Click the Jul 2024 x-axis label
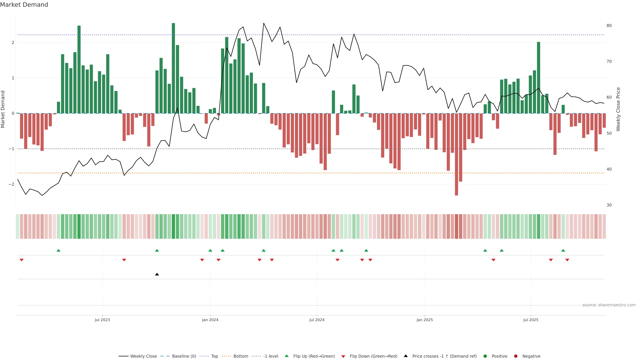This screenshot has height=362, width=644. click(317, 320)
